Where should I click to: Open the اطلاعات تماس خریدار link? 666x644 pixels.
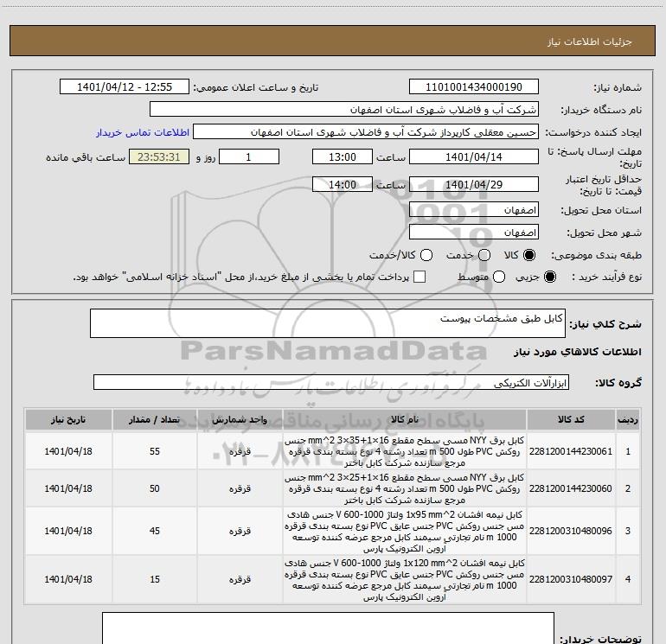(143, 132)
